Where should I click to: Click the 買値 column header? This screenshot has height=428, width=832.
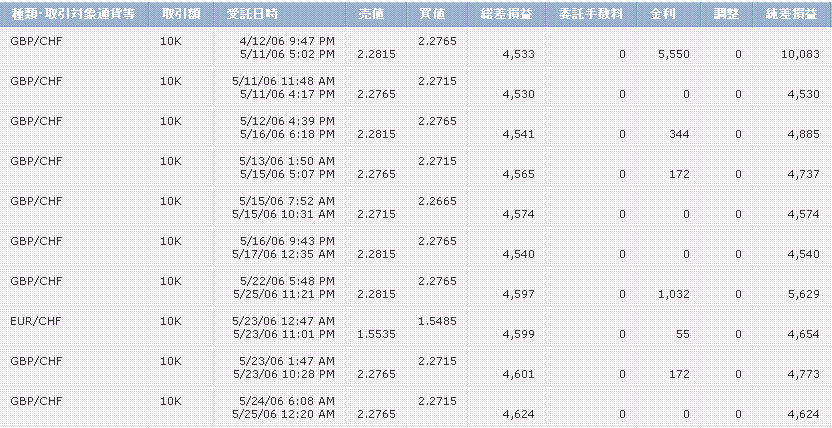(434, 16)
